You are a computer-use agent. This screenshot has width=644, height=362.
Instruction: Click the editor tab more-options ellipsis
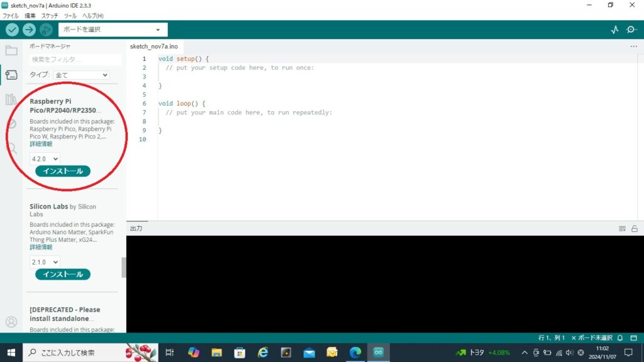(x=634, y=47)
